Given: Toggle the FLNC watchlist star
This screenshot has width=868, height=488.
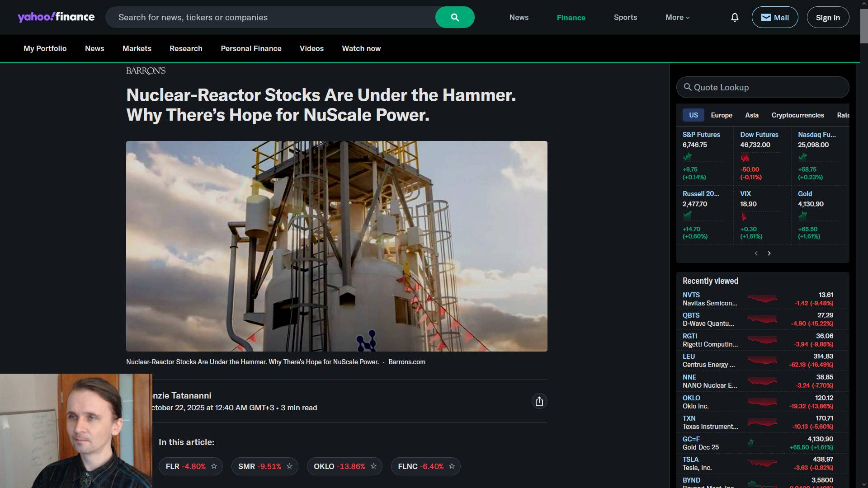Looking at the screenshot, I should point(452,466).
